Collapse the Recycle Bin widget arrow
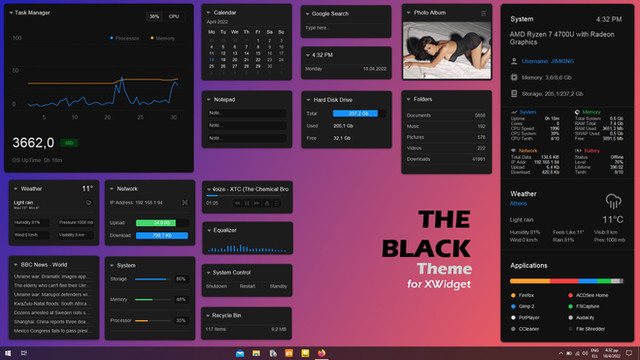 tap(208, 316)
